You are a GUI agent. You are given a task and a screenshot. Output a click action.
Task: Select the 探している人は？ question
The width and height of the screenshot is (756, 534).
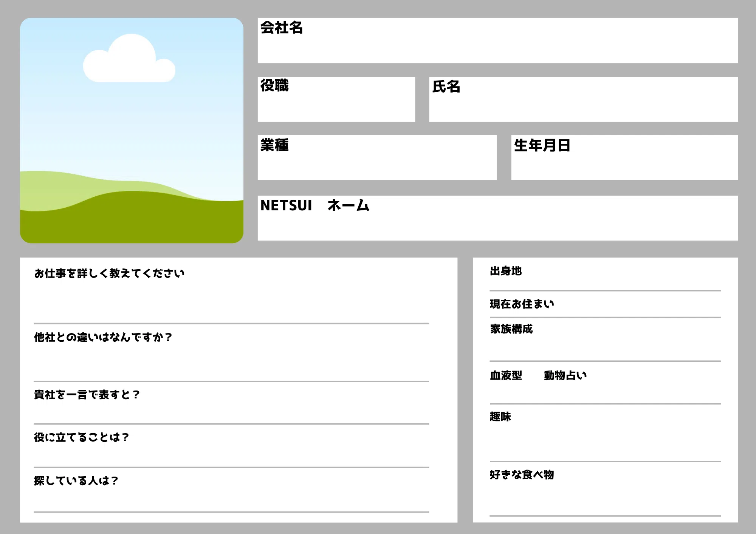click(76, 480)
